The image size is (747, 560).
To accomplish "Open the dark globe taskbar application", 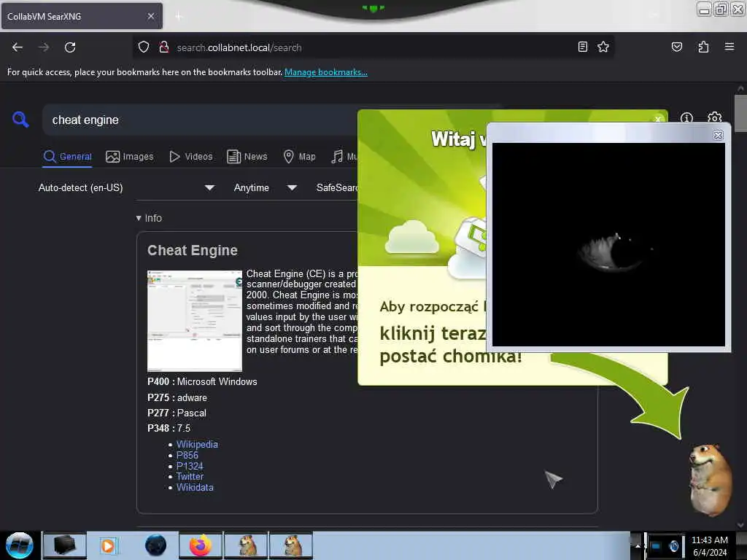I will [155, 545].
